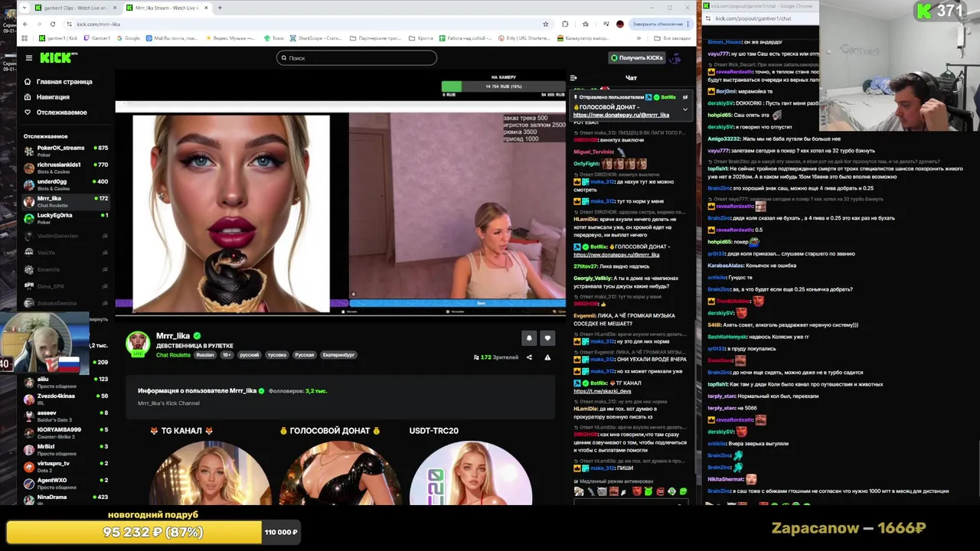Reload the page in Chrome
The image size is (980, 551).
click(x=52, y=24)
